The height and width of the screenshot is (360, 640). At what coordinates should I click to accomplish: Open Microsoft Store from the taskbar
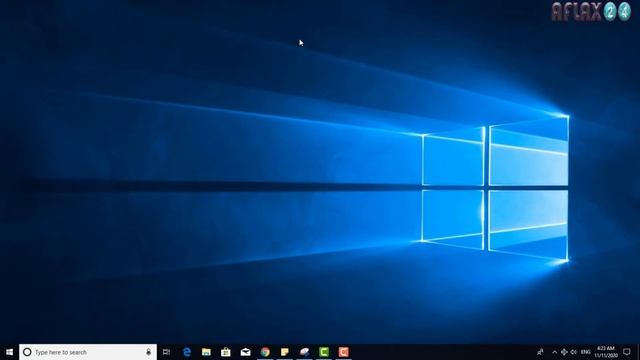pyautogui.click(x=226, y=352)
